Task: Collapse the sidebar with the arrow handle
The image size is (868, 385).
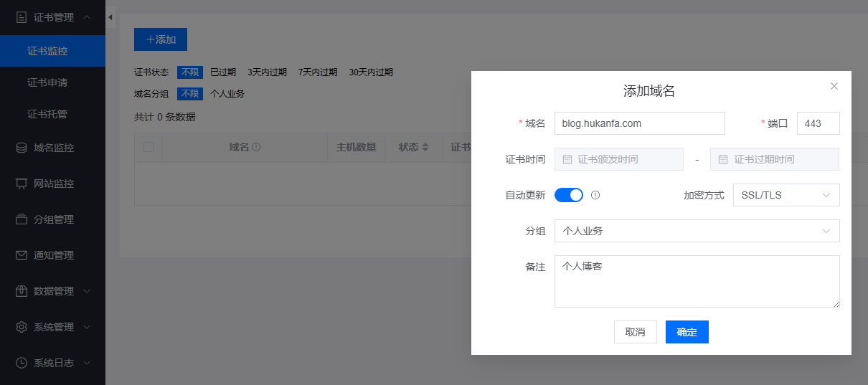Action: (x=110, y=17)
